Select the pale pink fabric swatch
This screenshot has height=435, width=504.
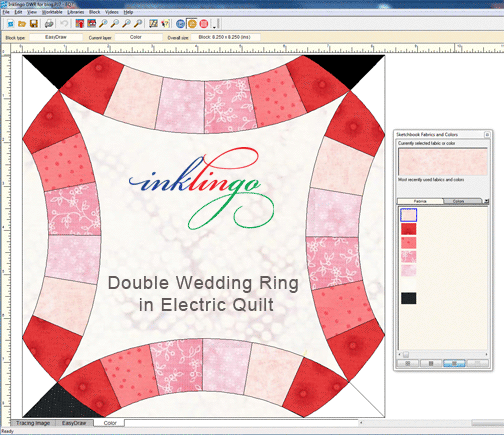409,215
